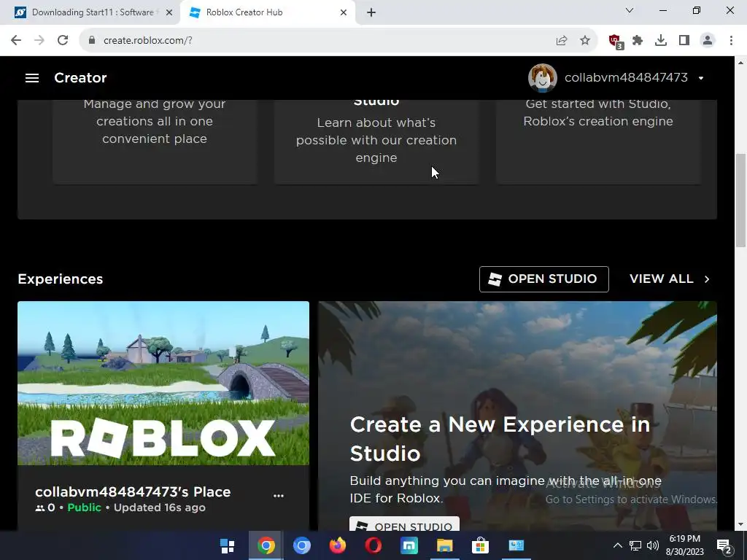The height and width of the screenshot is (560, 747).
Task: Go back with the browser back arrow
Action: pyautogui.click(x=16, y=41)
